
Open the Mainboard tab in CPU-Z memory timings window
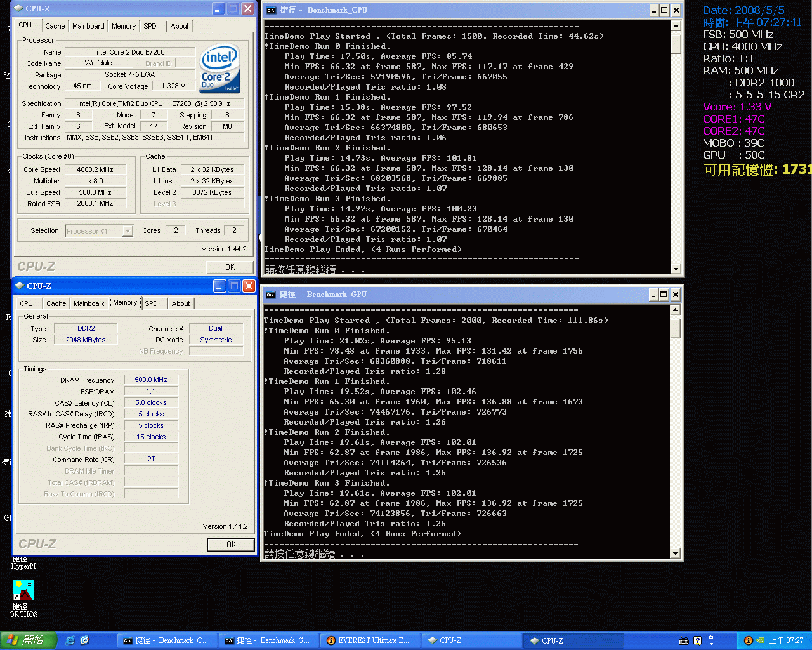click(89, 303)
